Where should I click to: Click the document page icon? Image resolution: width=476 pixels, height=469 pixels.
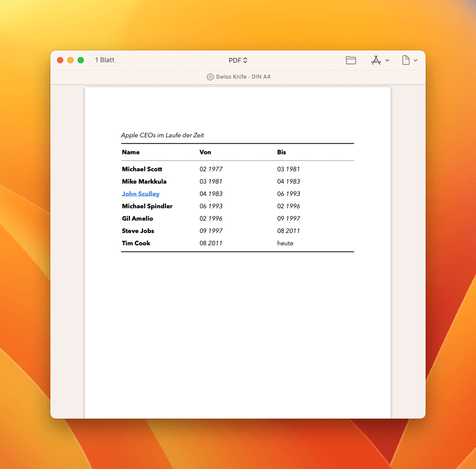406,60
